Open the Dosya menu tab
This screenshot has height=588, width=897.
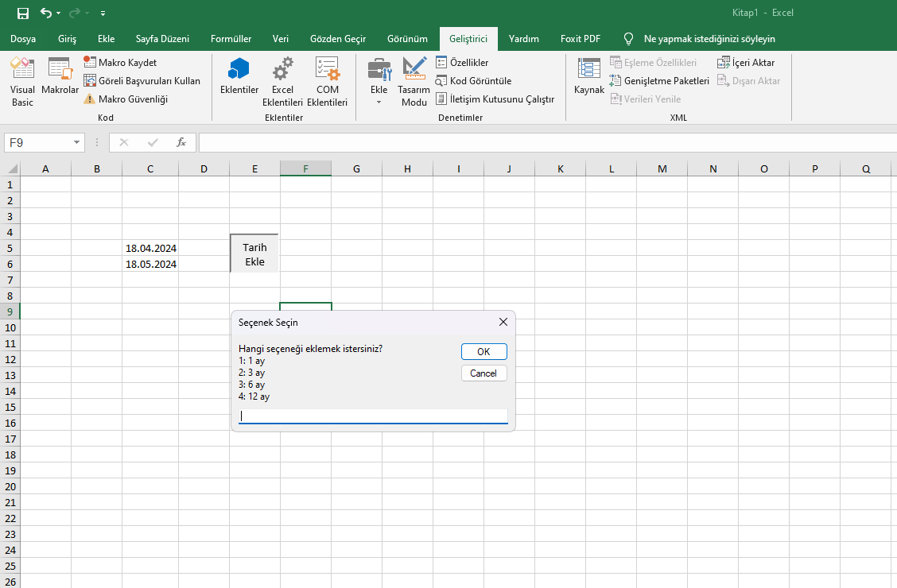tap(23, 39)
